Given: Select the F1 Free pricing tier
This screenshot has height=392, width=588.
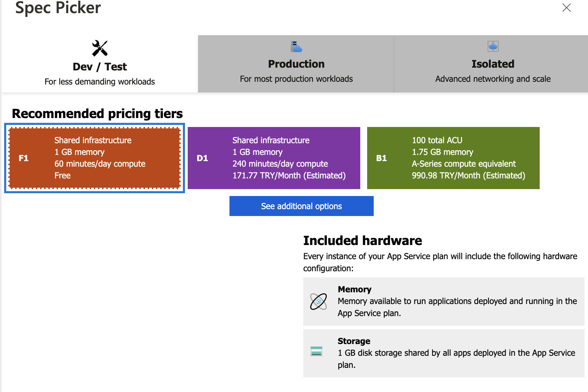Looking at the screenshot, I should (x=95, y=158).
